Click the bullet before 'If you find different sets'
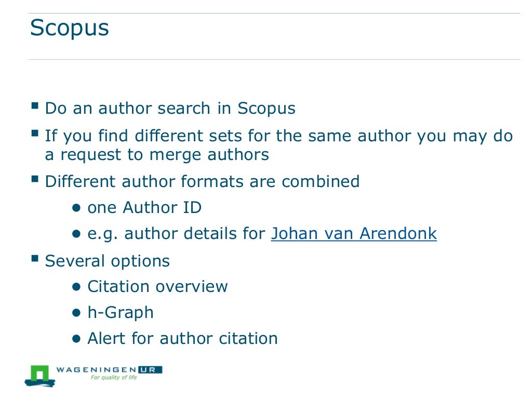The width and height of the screenshot is (532, 399). 35,132
